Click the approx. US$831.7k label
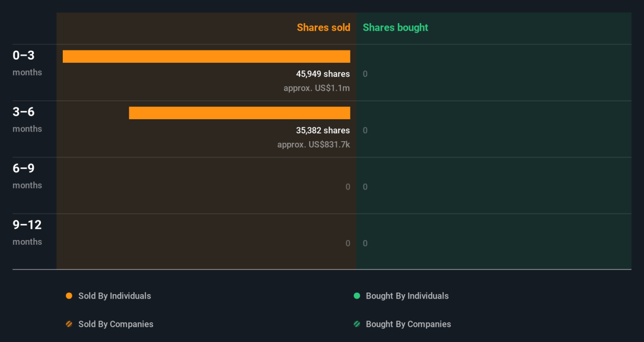Screen dimensions: 644x342 313,144
